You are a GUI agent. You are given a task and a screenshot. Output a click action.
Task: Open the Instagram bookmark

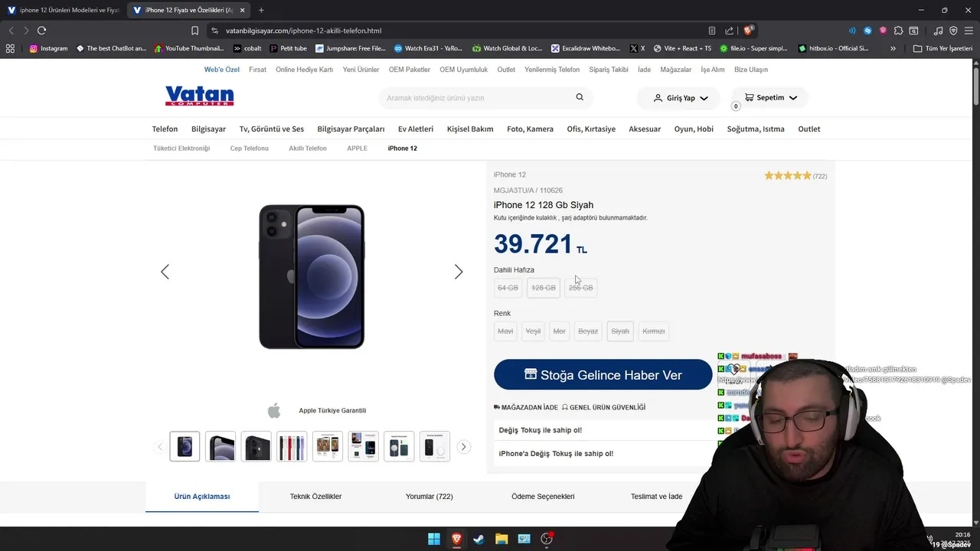[48, 48]
